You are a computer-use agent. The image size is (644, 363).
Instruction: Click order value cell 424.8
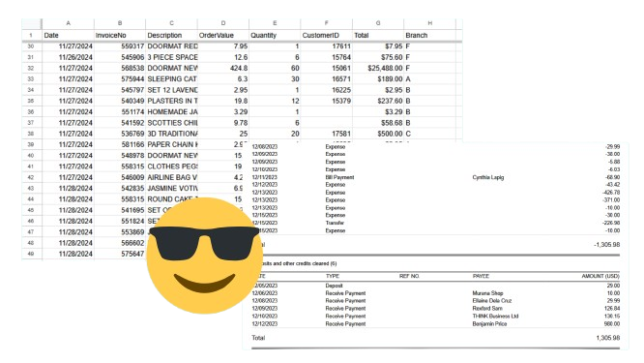223,68
